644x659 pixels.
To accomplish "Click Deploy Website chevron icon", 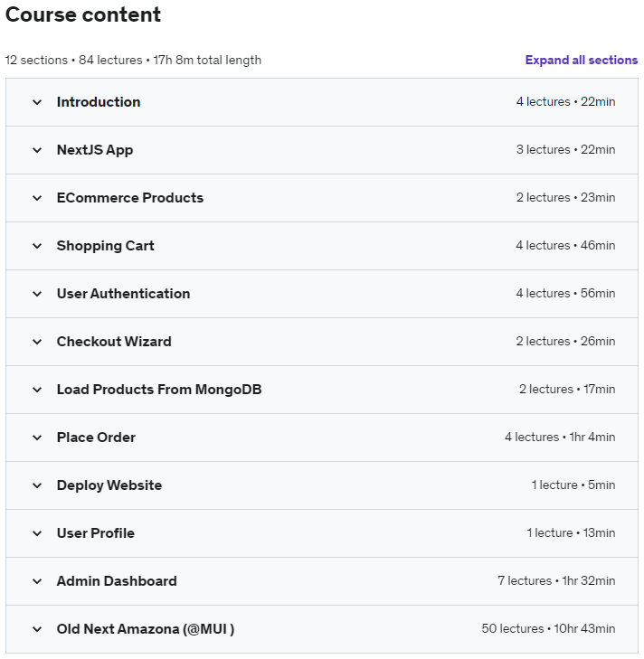I will click(37, 485).
